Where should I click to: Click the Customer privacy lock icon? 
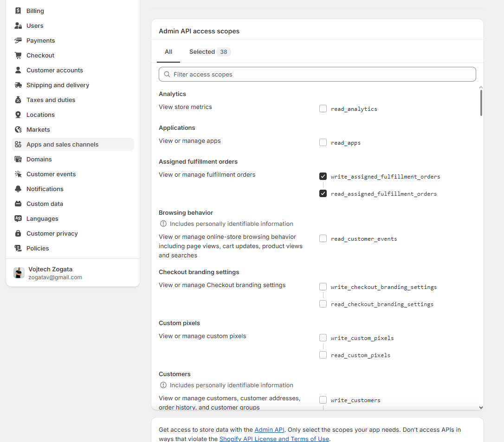pyautogui.click(x=18, y=233)
